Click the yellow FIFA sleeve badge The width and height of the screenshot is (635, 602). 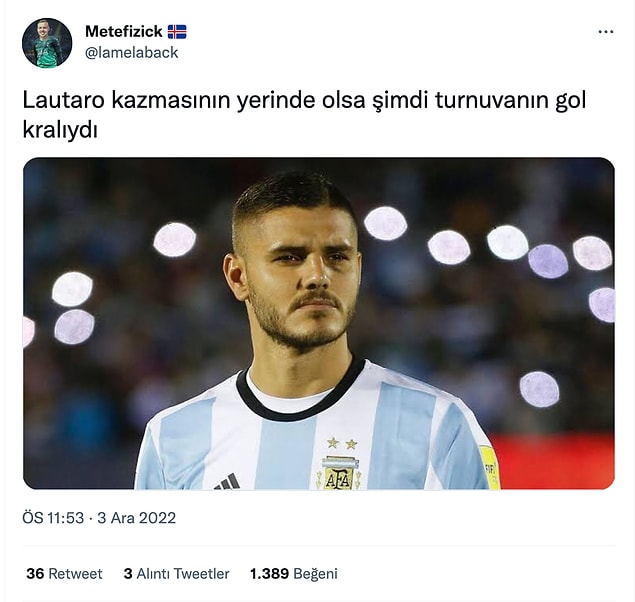(x=490, y=468)
